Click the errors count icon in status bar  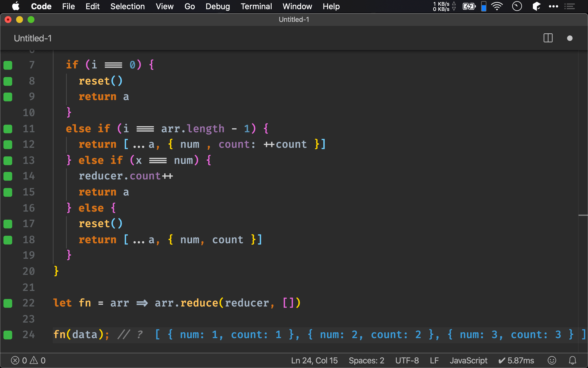click(x=15, y=360)
